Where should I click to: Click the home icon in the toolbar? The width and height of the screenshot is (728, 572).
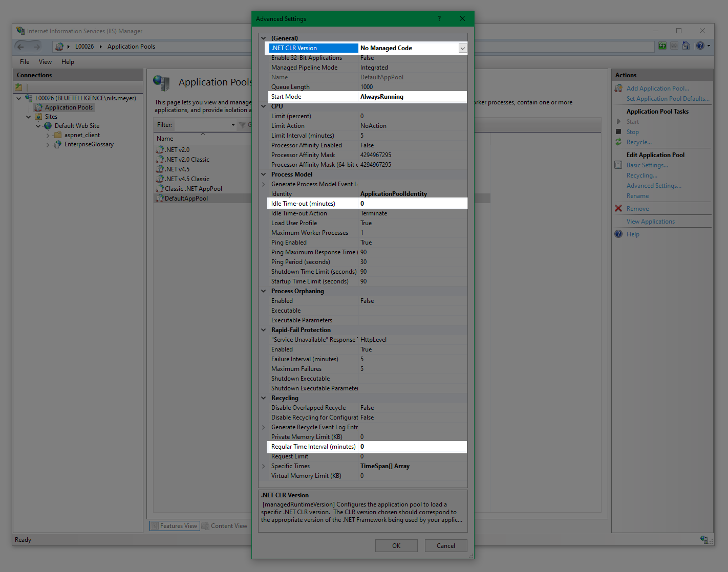pos(686,46)
